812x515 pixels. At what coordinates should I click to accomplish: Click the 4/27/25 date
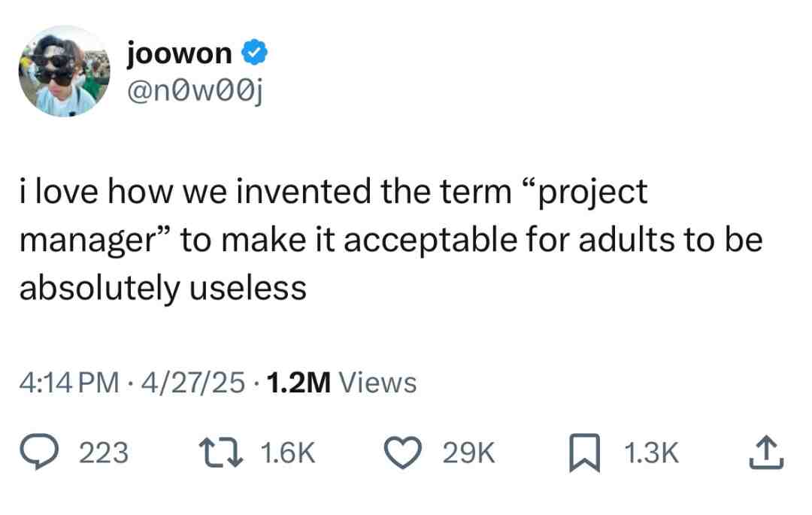[x=192, y=383]
